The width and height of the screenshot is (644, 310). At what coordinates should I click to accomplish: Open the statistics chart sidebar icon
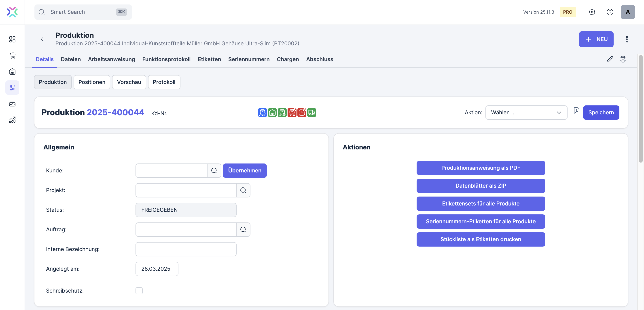point(12,120)
